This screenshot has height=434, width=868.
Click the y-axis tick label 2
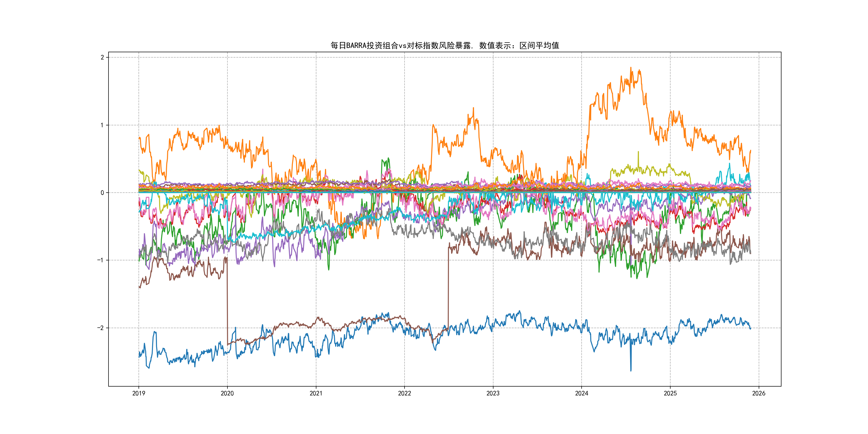[x=102, y=57]
